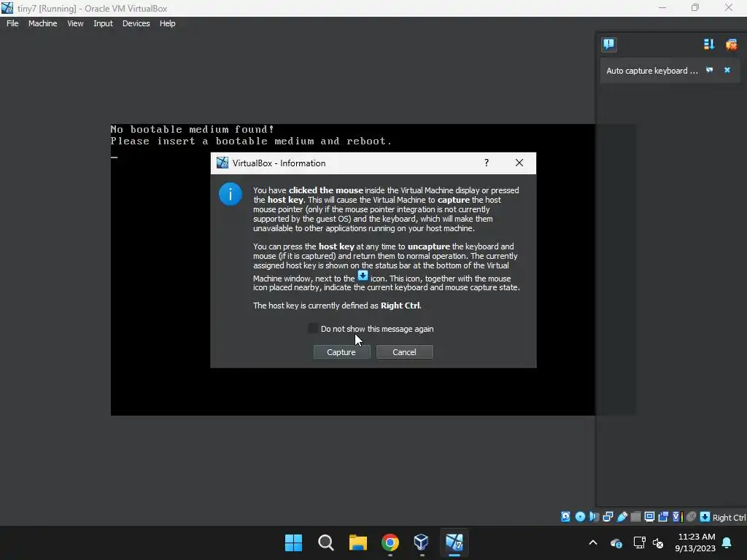This screenshot has height=560, width=747.
Task: Open Google Chrome from the taskbar
Action: pos(390,542)
